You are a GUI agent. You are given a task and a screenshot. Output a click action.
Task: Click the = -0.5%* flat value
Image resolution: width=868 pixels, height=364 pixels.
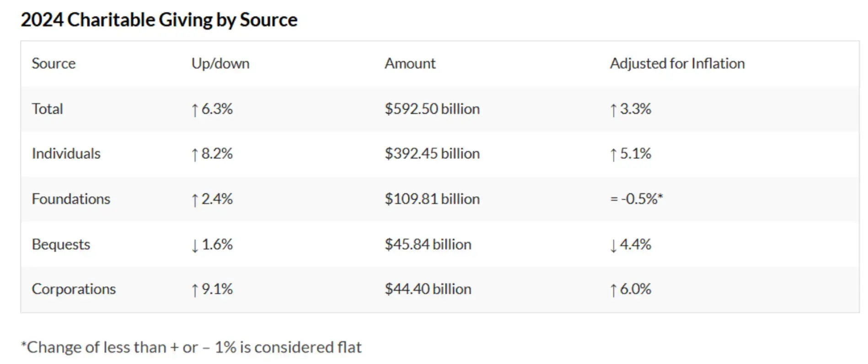[x=636, y=199]
